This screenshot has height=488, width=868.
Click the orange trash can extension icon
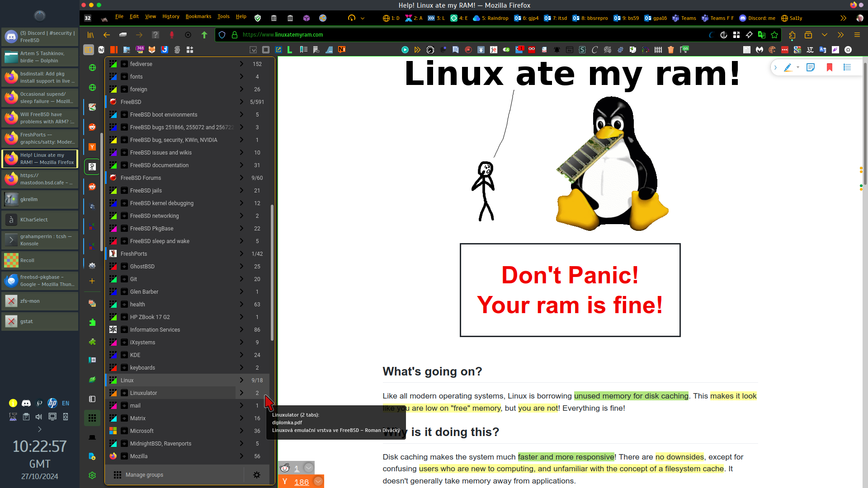pos(671,50)
